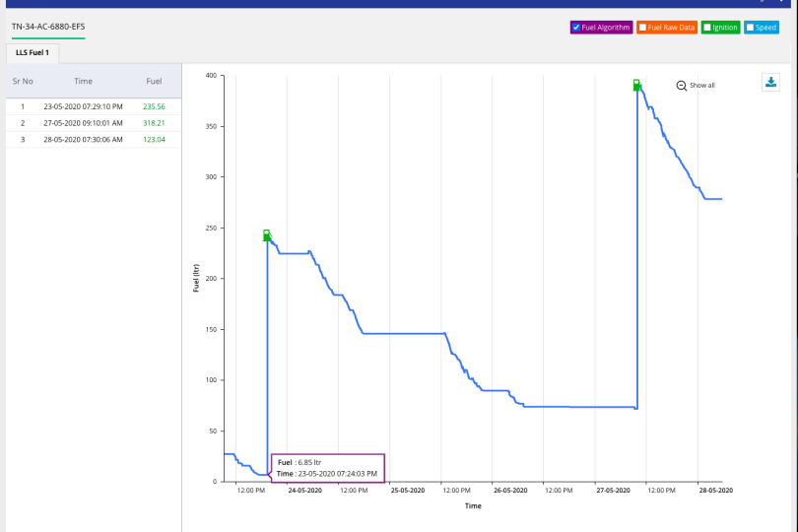Select the 23-05-2020 07:29:10 PM refuel row
The image size is (798, 532).
click(83, 106)
